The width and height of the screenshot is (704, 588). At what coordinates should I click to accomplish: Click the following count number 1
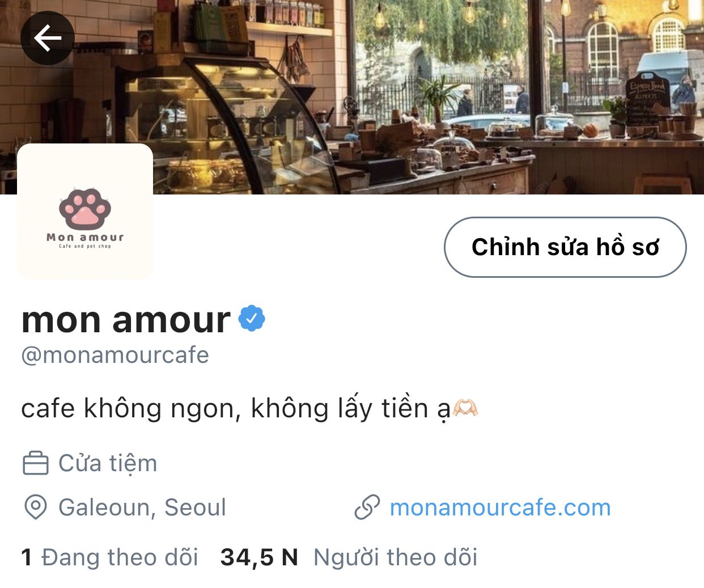click(x=26, y=557)
